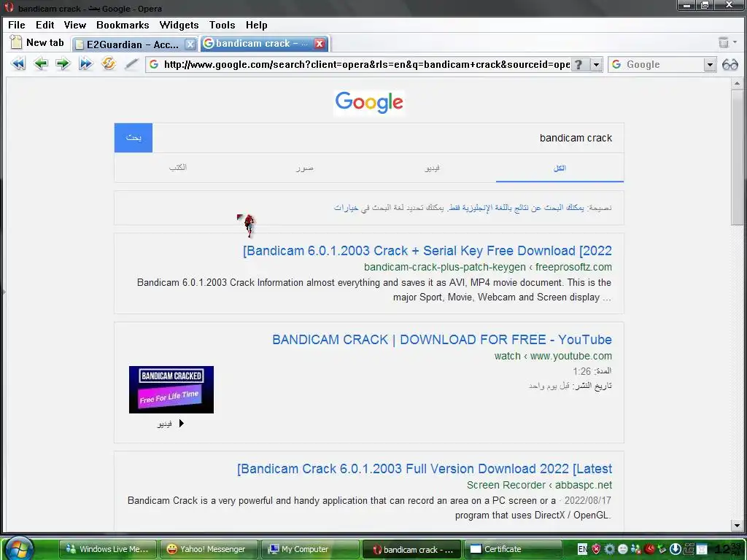747x560 pixels.
Task: Click the Rewind navigation button
Action: tap(18, 63)
